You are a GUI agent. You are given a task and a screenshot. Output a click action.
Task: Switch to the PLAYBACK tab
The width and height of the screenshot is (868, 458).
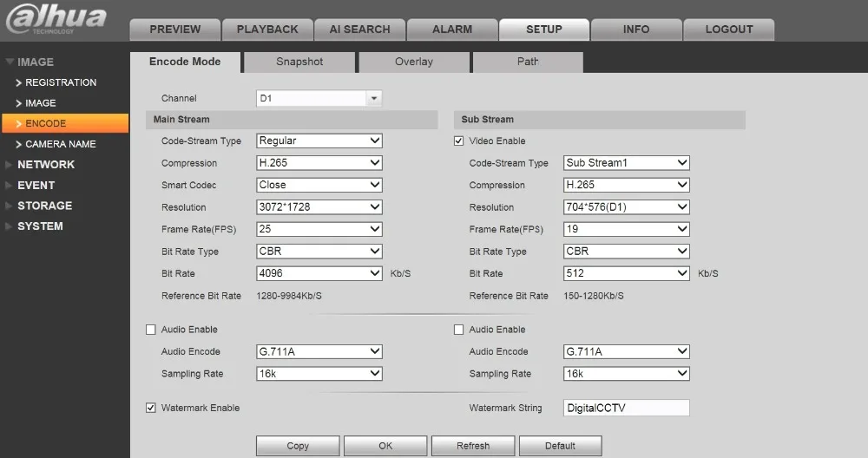267,29
